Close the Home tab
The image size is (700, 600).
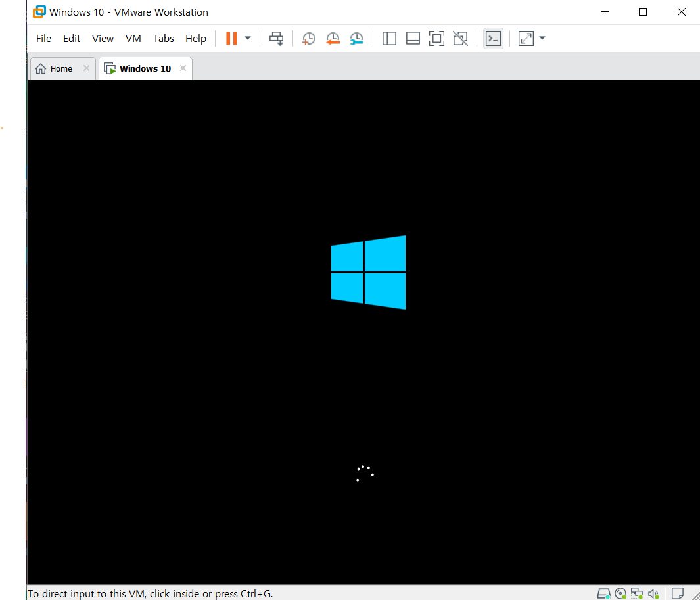tap(86, 68)
